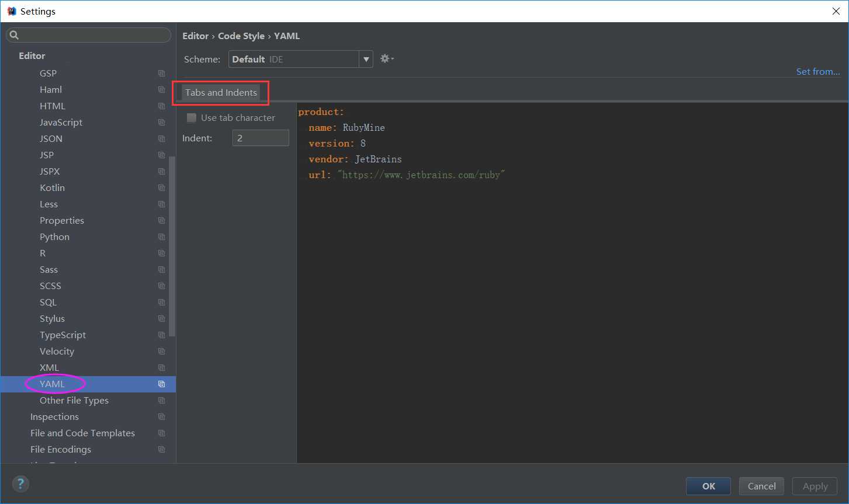
Task: Click the project-level icon beside YAML
Action: pos(161,384)
